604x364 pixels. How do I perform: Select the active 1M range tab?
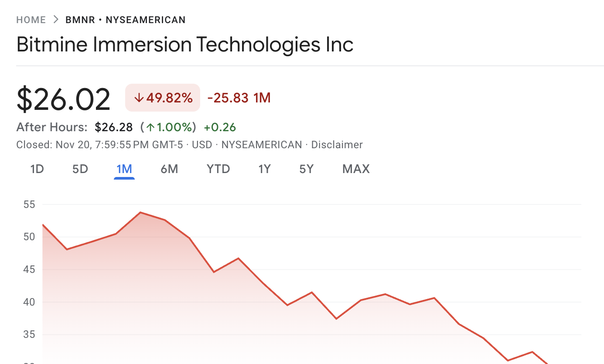tap(124, 169)
